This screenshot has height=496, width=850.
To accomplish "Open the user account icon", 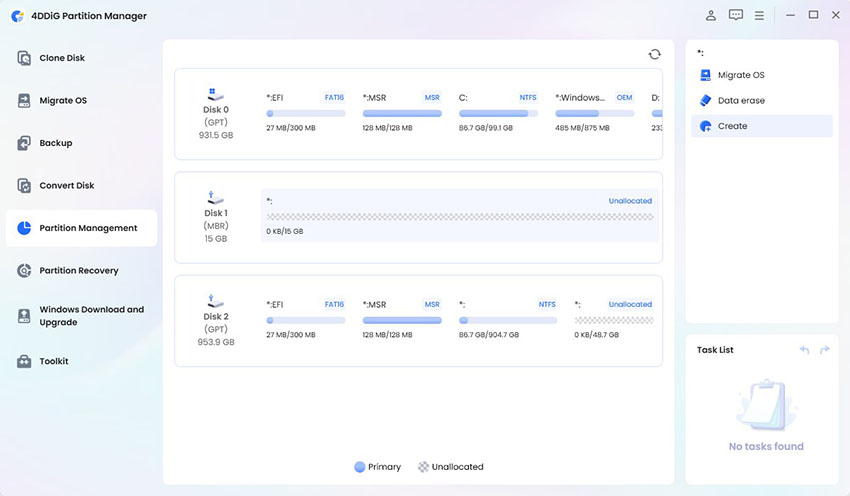I will click(711, 15).
